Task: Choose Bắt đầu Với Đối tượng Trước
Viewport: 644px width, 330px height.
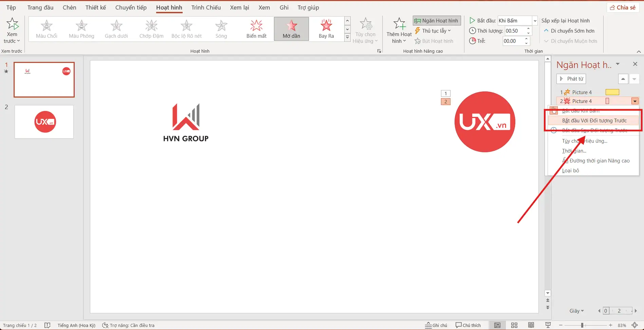Action: point(594,121)
